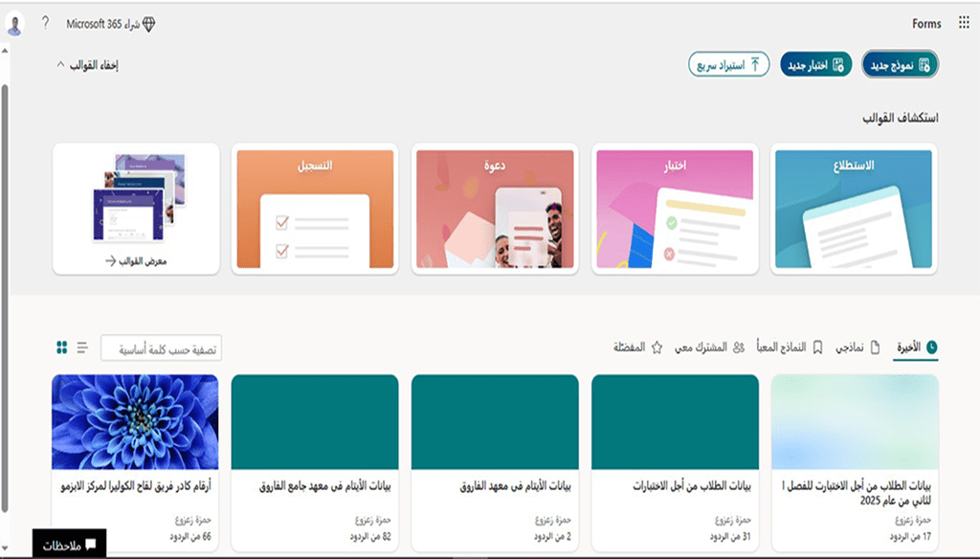The image size is (980, 559).
Task: Open the app launcher grid icon
Action: tap(964, 23)
